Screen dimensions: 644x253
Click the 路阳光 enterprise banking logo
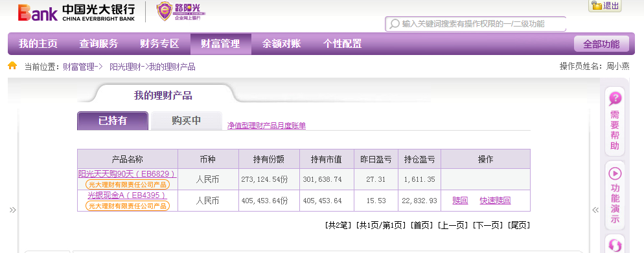(x=181, y=12)
